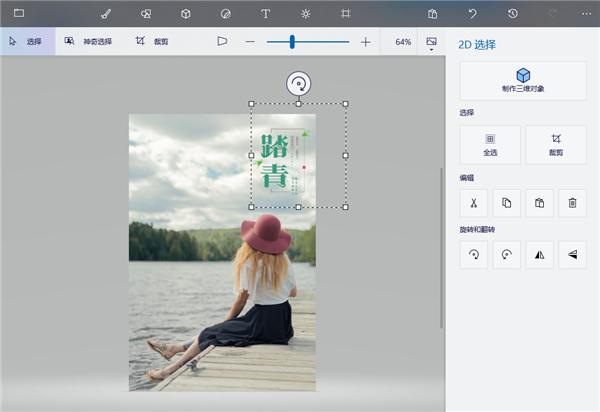Open the Canvas crop tool

click(x=345, y=14)
